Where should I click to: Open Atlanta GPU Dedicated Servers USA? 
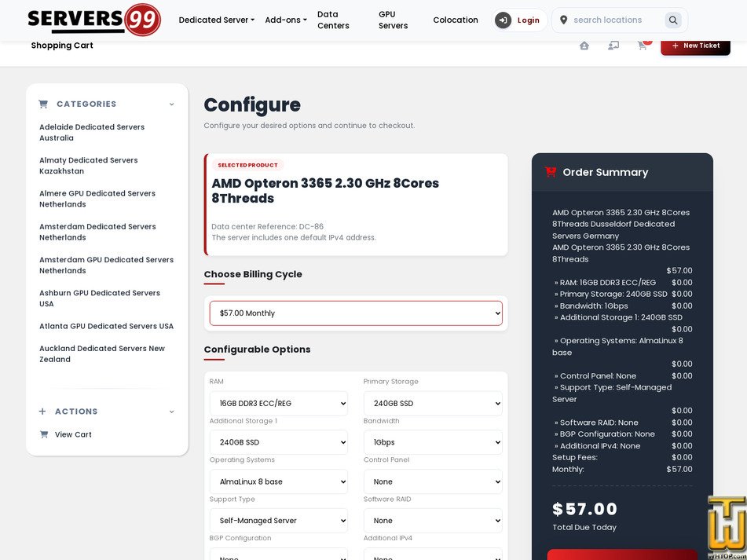106,326
